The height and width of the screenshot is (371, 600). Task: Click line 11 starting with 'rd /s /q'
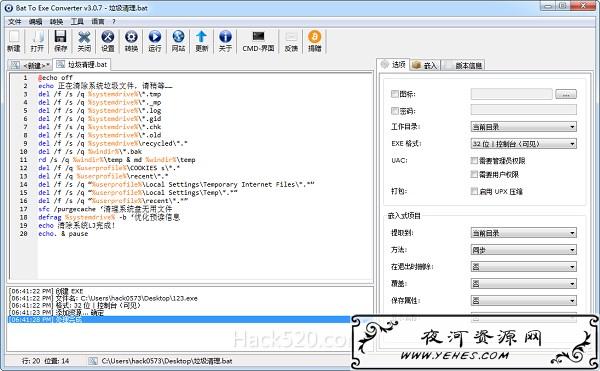click(x=117, y=160)
